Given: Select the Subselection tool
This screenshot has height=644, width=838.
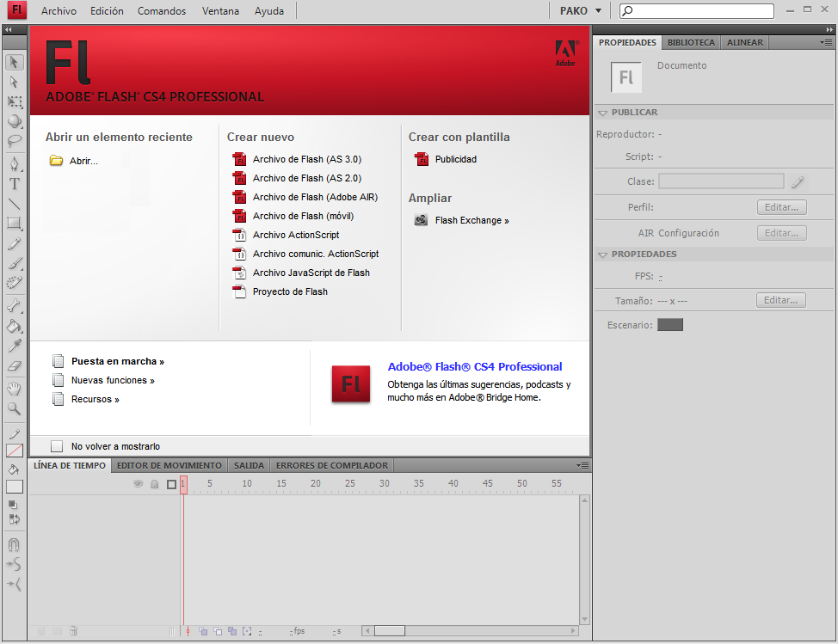Looking at the screenshot, I should pyautogui.click(x=15, y=82).
